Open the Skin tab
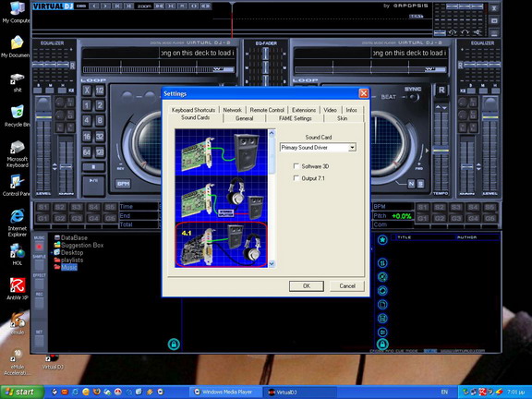 tap(342, 118)
